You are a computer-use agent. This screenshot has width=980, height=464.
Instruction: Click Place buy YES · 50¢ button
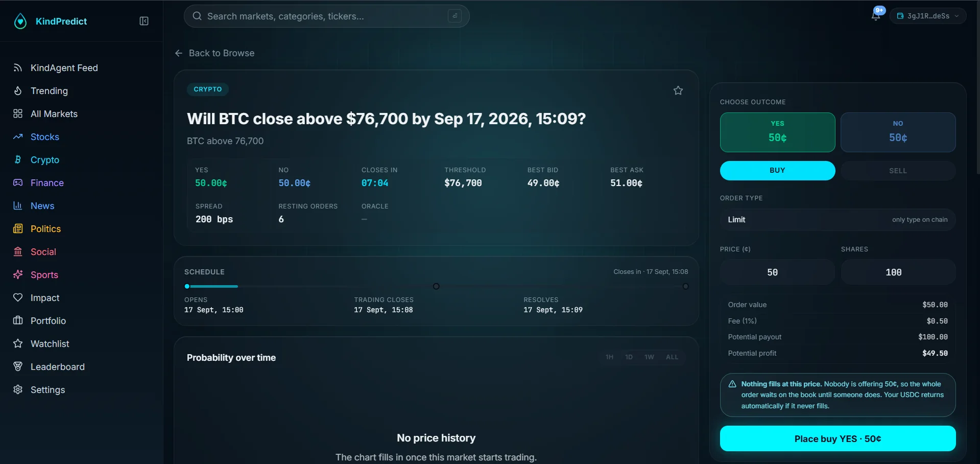point(838,438)
